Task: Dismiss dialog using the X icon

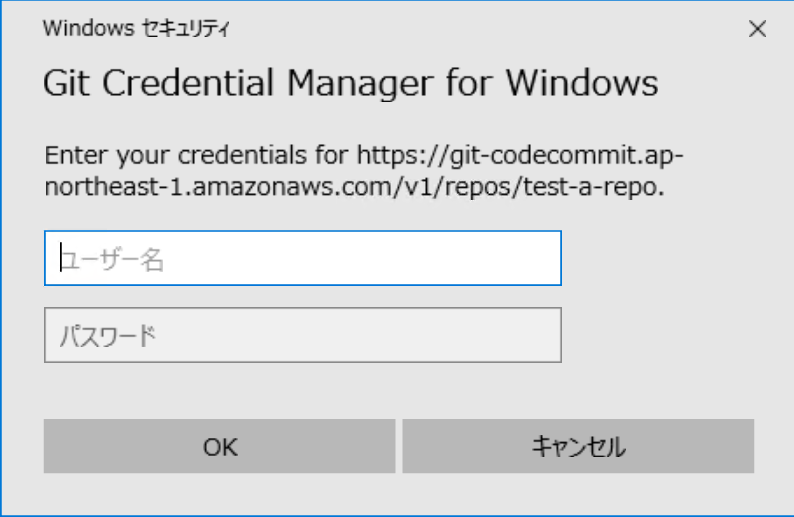Action: [758, 29]
